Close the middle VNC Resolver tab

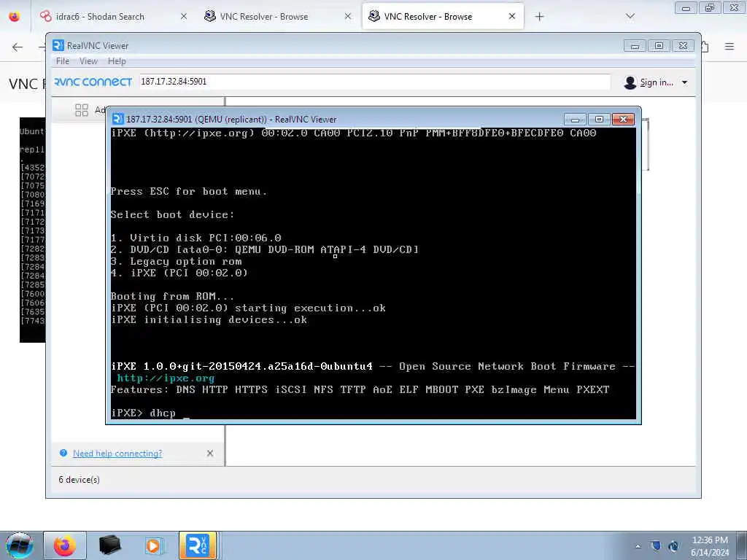[348, 16]
